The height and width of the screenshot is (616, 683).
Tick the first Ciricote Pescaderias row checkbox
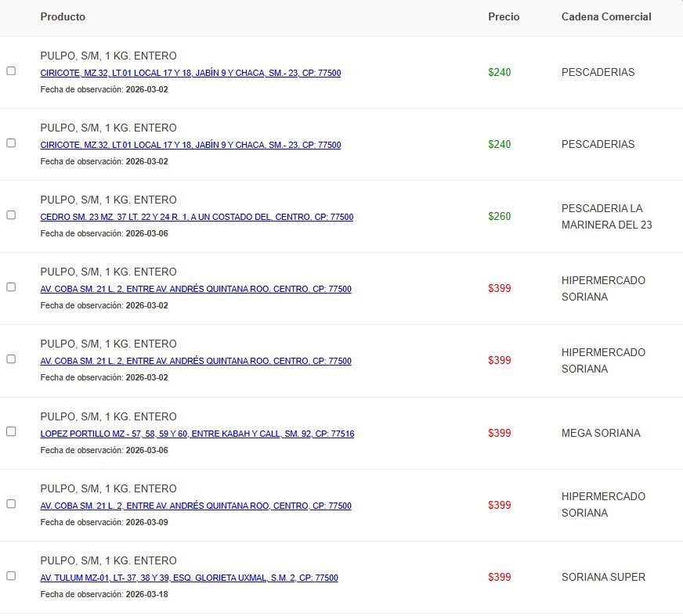(11, 71)
